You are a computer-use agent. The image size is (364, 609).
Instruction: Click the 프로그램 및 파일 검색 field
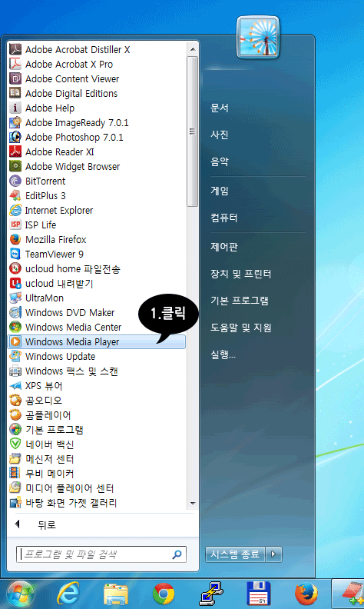[101, 554]
